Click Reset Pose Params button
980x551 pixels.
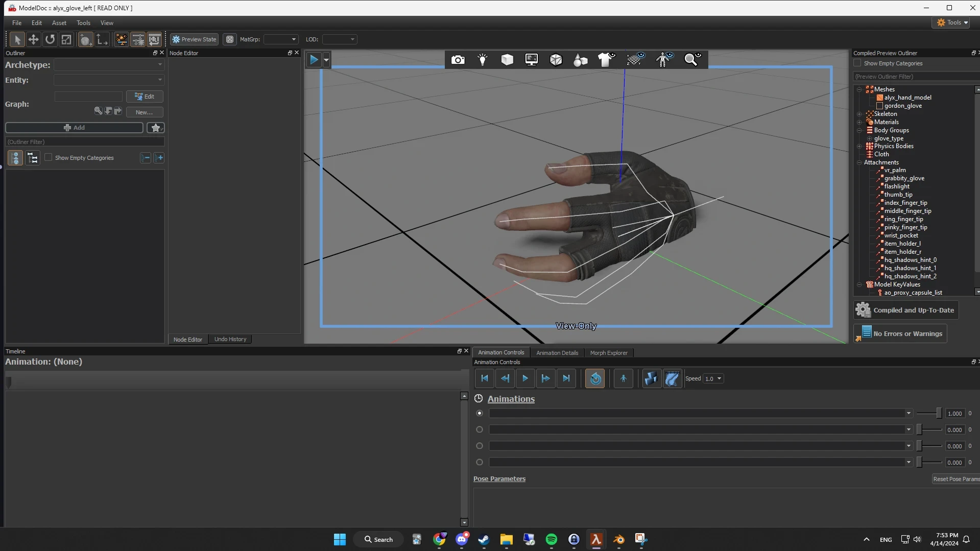pyautogui.click(x=956, y=479)
